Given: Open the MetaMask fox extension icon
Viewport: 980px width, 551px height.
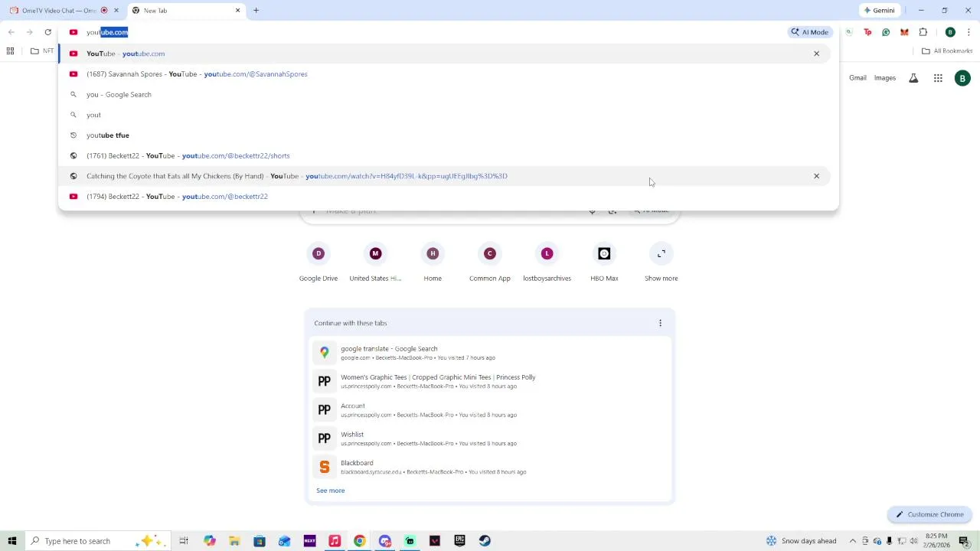Looking at the screenshot, I should pyautogui.click(x=904, y=32).
